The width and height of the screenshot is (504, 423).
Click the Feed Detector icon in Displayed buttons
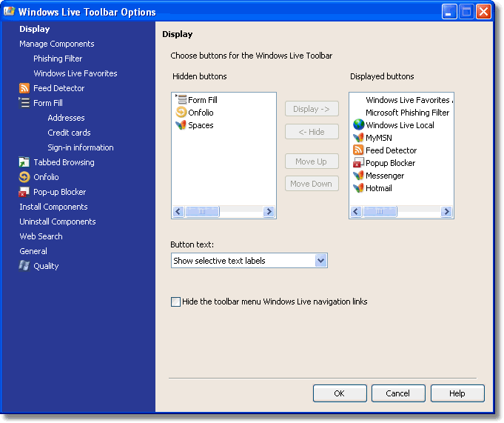tap(358, 150)
